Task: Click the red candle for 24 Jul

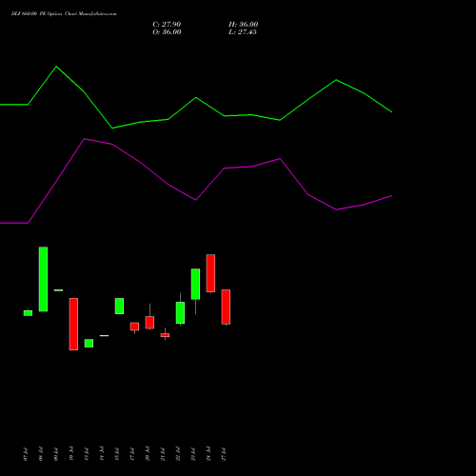Action: [210, 273]
